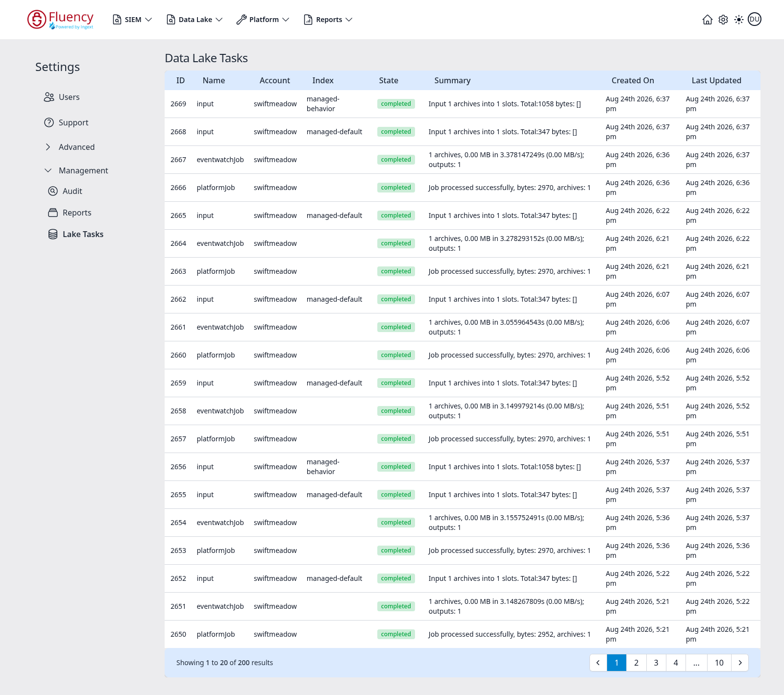This screenshot has height=695, width=784.
Task: Click the Platform wrench icon
Action: pyautogui.click(x=241, y=20)
